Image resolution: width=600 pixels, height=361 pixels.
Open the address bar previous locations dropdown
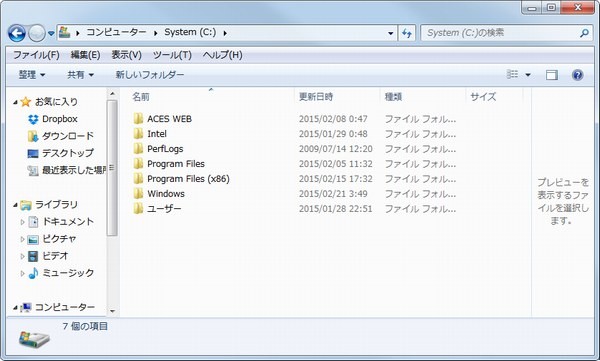[x=390, y=33]
